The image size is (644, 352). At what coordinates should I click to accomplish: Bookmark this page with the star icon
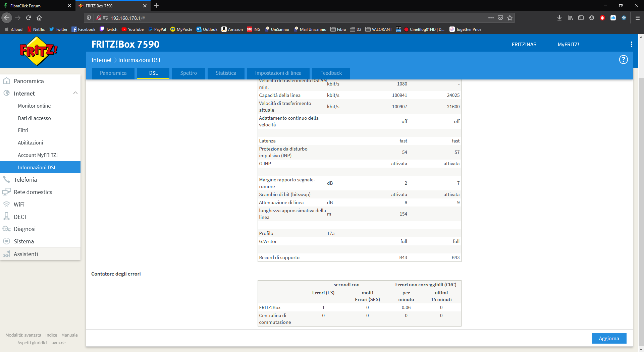click(x=510, y=18)
